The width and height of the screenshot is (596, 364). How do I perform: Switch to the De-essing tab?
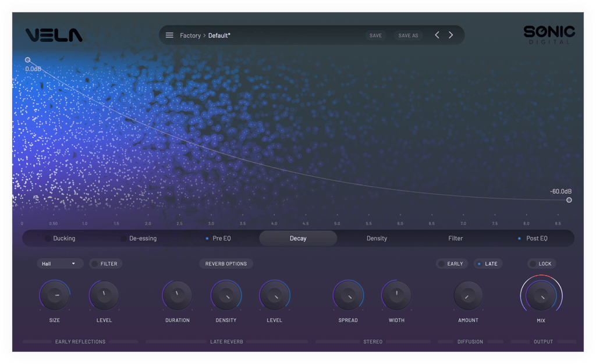(x=143, y=238)
